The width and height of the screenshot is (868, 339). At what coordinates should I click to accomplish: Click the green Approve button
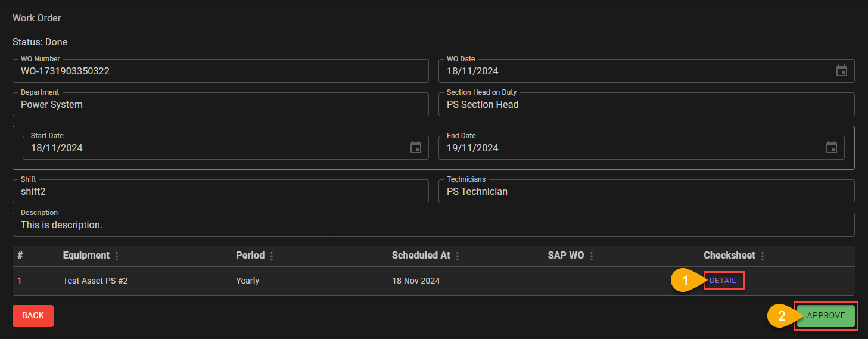826,316
